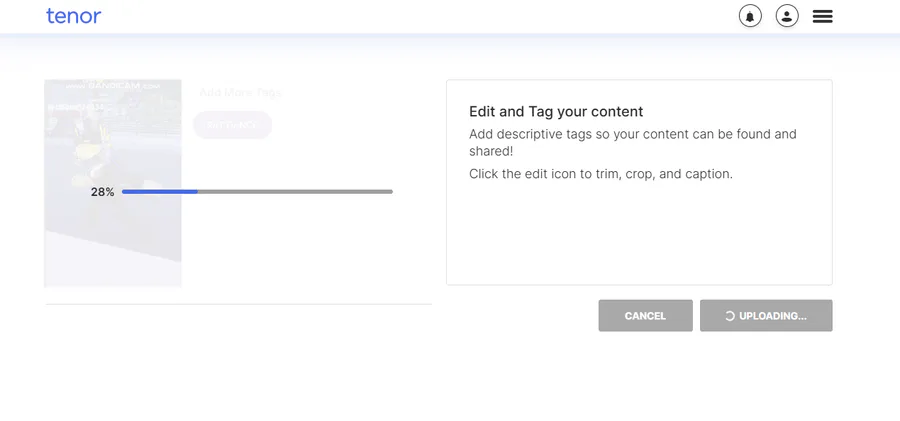Click the 'Click the edit icon' instruction line
This screenshot has height=421, width=900.
(x=601, y=174)
